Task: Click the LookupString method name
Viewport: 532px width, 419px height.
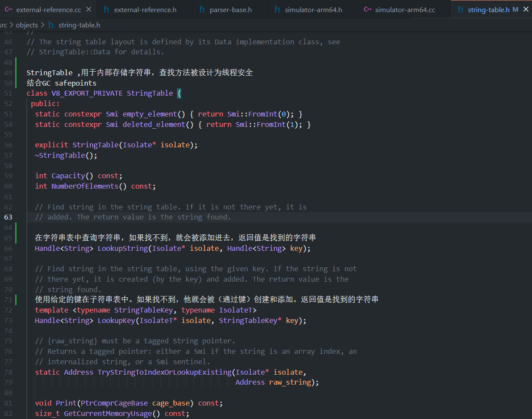Action: tap(123, 248)
